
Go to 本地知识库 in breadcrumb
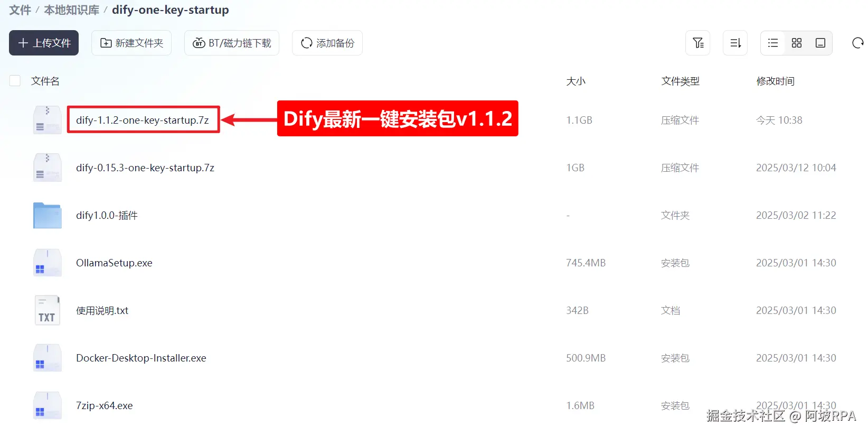click(71, 10)
